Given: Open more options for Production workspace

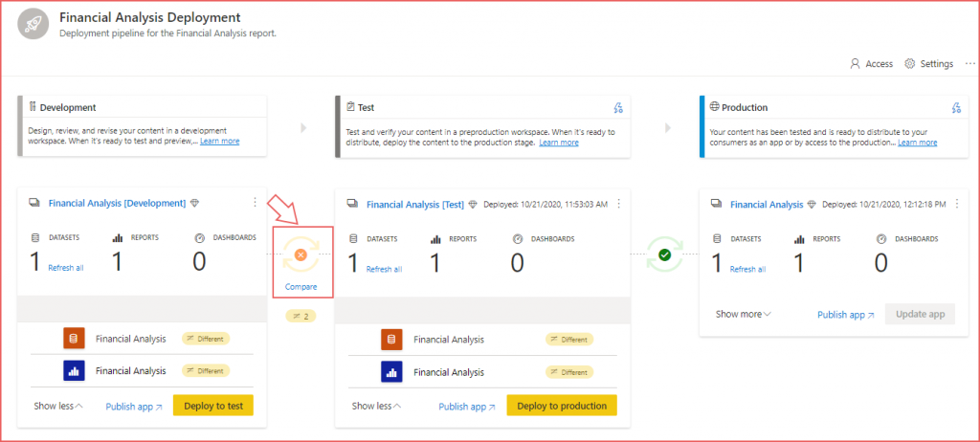Looking at the screenshot, I should click(x=957, y=204).
